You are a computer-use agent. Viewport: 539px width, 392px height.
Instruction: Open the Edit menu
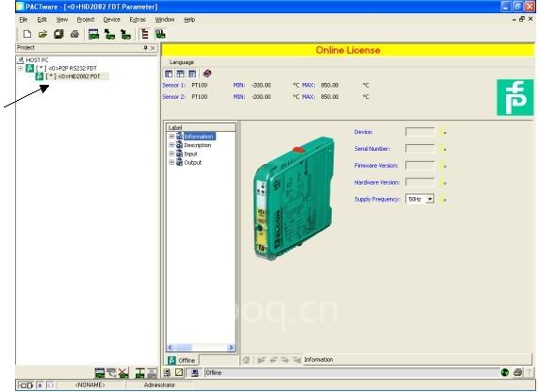click(42, 20)
